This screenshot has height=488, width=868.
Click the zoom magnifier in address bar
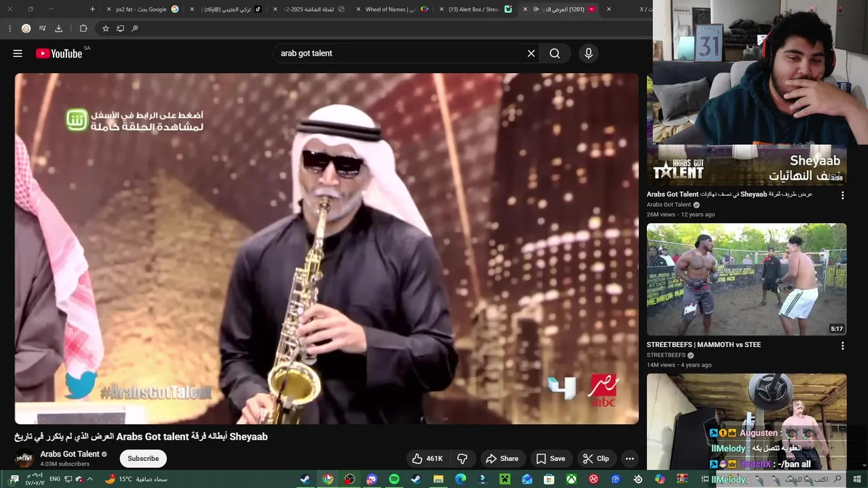[x=135, y=28]
